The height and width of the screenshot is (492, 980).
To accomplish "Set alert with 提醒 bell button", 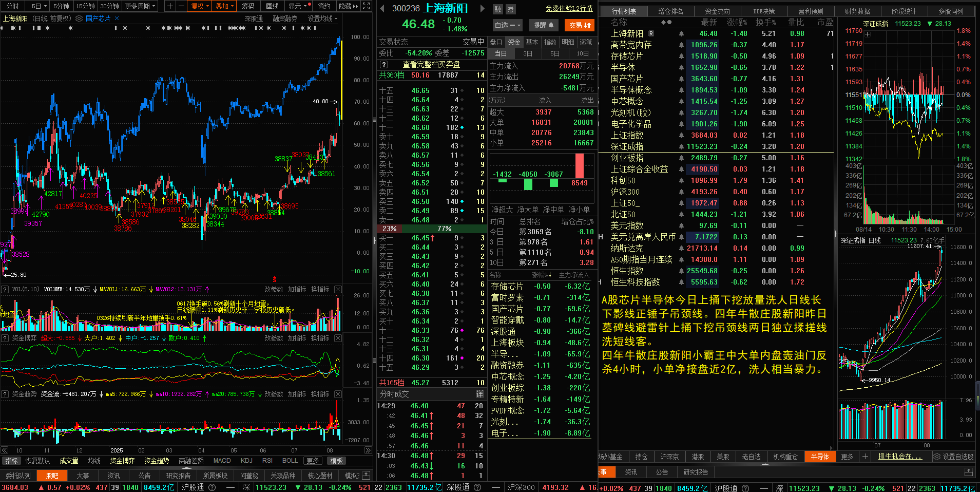I will (x=544, y=25).
